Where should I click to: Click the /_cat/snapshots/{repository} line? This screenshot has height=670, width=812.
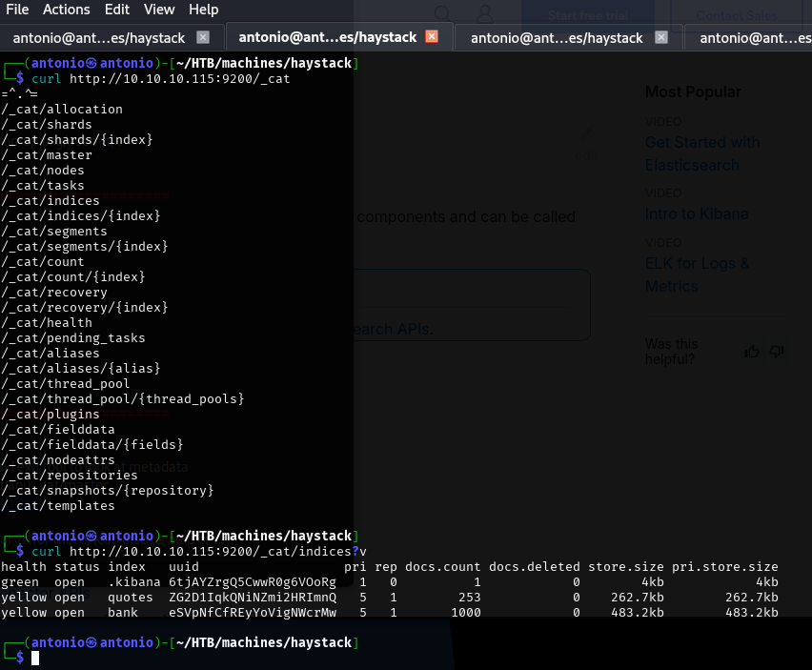click(108, 490)
